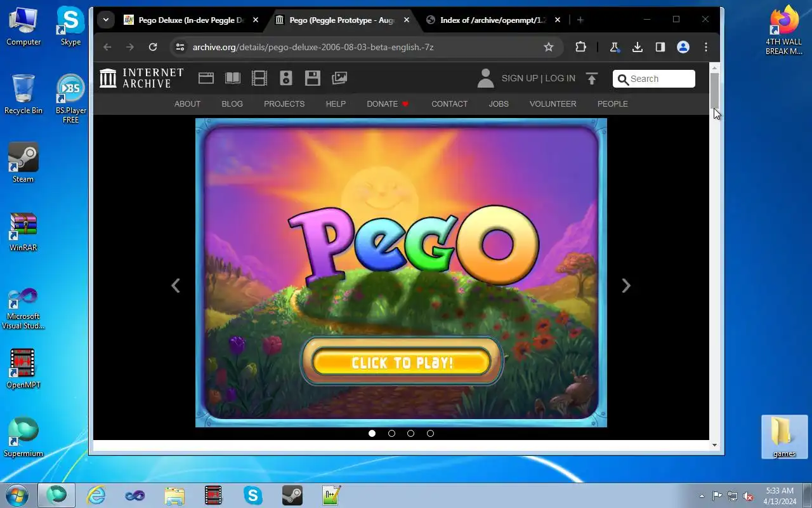Open the PEOPLE link
Screen dimensions: 812x508
tap(613, 104)
